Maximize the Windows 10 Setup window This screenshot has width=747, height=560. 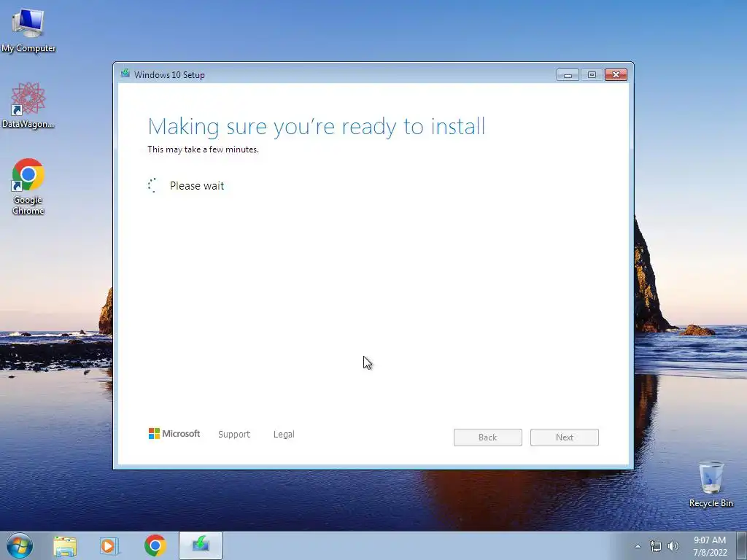[x=592, y=75]
